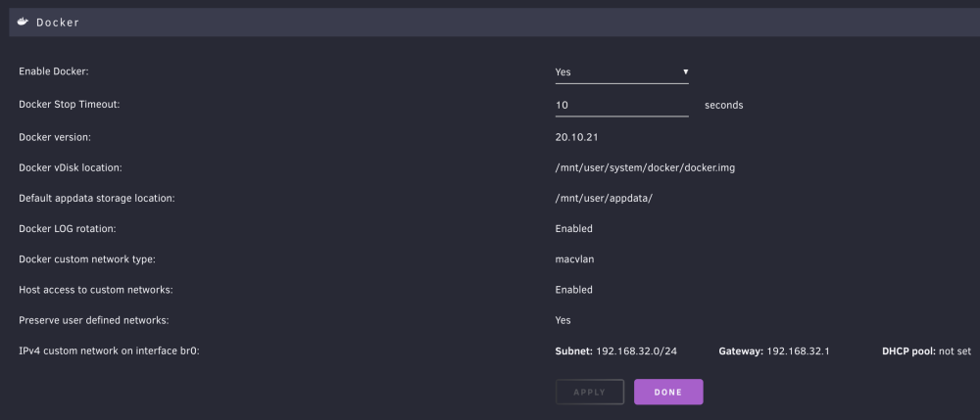980x420 pixels.
Task: Click 'Docker custom network type:' label
Action: click(x=87, y=259)
